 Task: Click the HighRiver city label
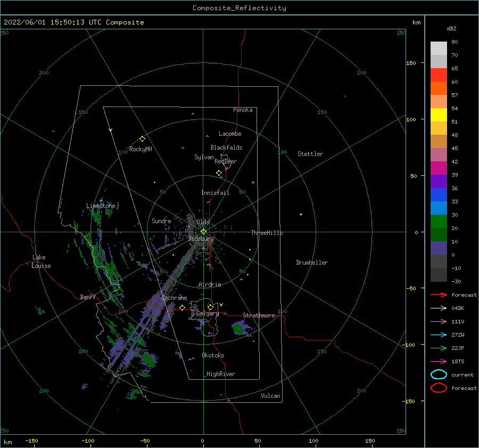[221, 374]
